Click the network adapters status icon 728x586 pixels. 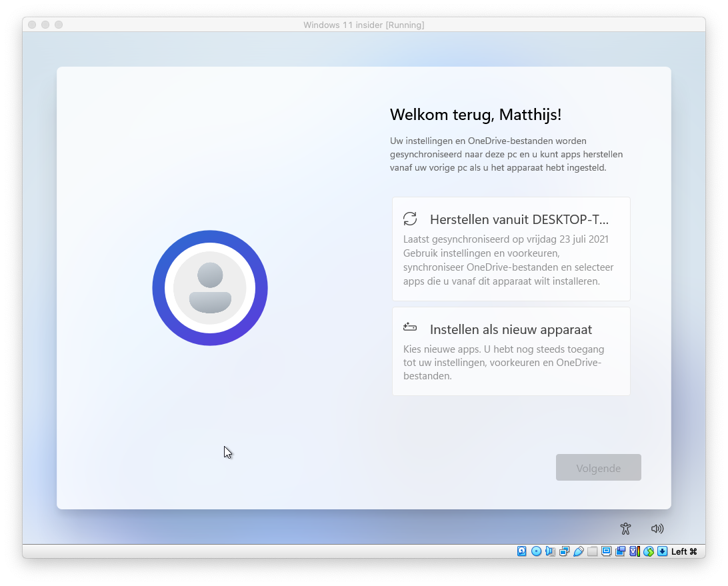click(x=564, y=551)
